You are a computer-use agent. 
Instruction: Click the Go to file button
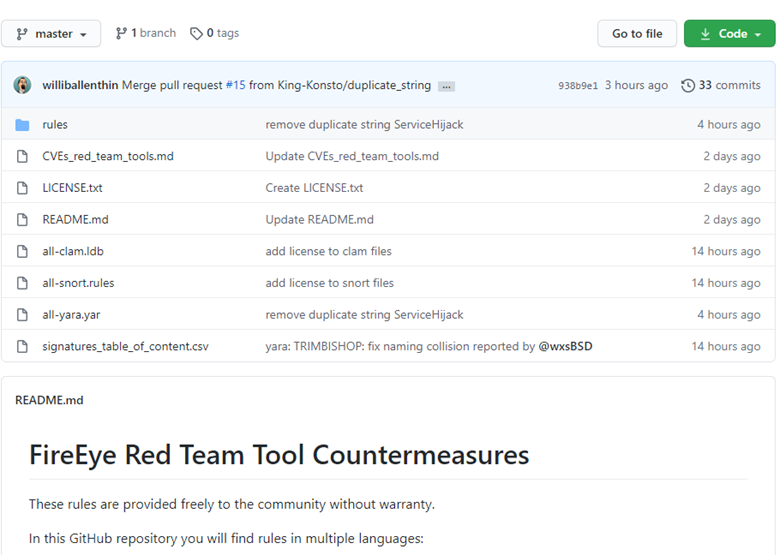click(637, 34)
